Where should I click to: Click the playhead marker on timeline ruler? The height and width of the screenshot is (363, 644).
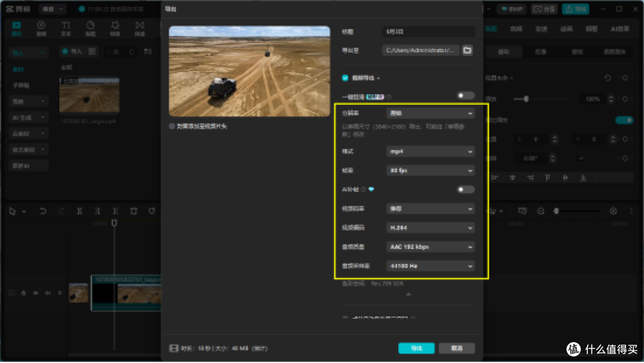click(x=114, y=223)
